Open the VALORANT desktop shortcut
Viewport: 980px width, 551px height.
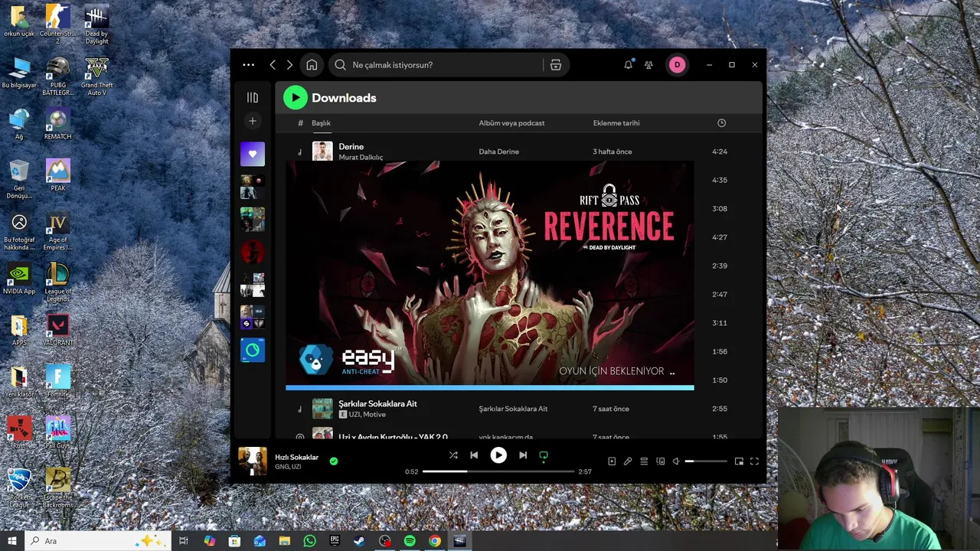(57, 329)
